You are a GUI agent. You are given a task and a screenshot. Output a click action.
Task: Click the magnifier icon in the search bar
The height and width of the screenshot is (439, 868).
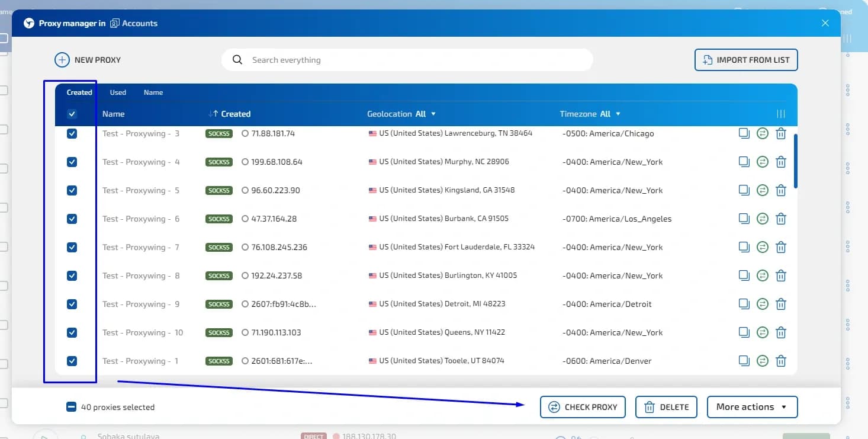pyautogui.click(x=237, y=60)
